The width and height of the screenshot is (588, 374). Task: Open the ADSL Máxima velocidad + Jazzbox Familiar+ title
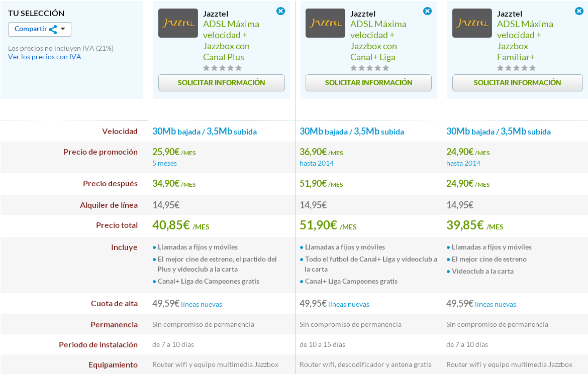pyautogui.click(x=525, y=41)
